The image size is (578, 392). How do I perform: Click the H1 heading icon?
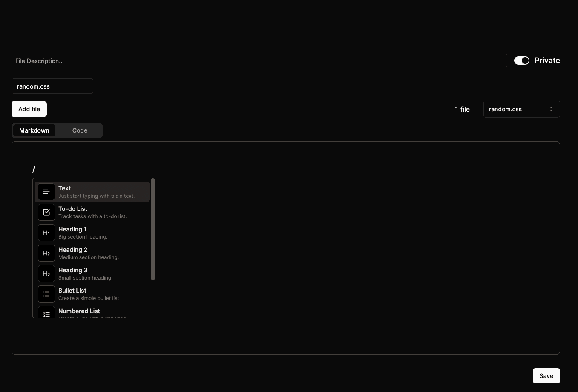[x=46, y=233]
